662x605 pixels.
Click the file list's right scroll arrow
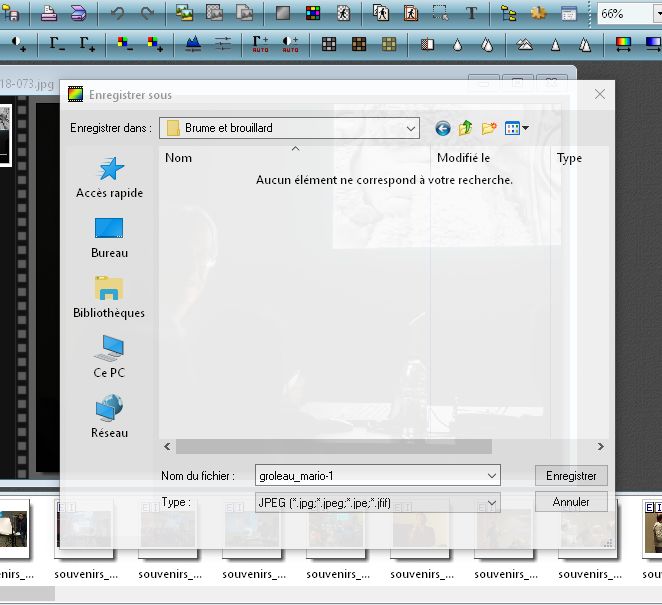600,446
